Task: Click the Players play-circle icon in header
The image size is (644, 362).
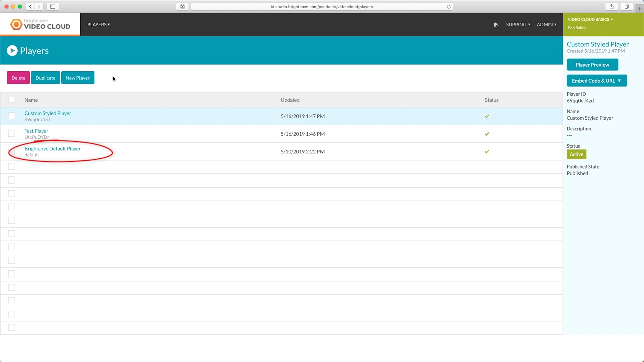Action: [12, 51]
